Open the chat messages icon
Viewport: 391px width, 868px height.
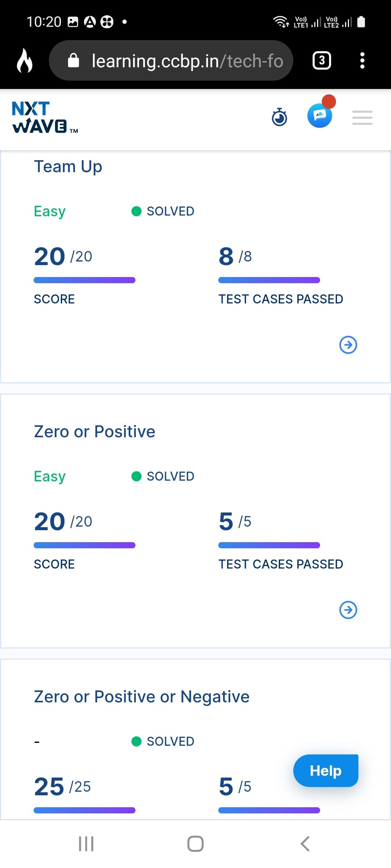[x=320, y=115]
